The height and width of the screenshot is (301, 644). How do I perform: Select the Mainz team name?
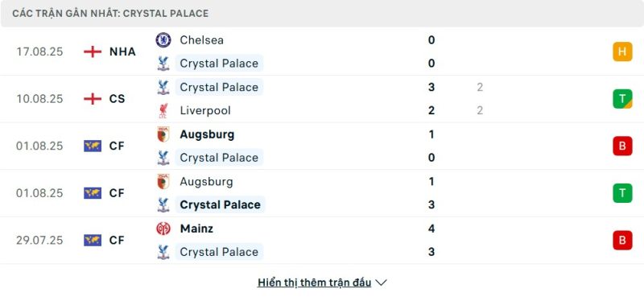pyautogui.click(x=196, y=229)
